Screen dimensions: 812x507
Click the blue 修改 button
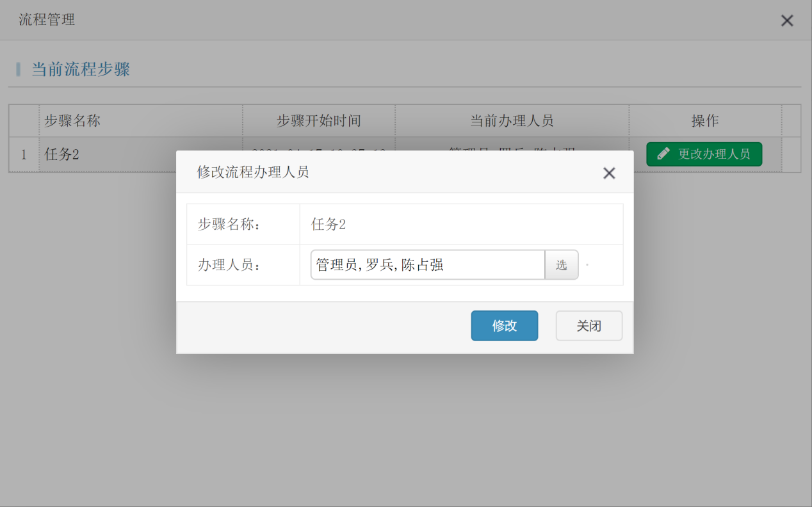pyautogui.click(x=505, y=326)
